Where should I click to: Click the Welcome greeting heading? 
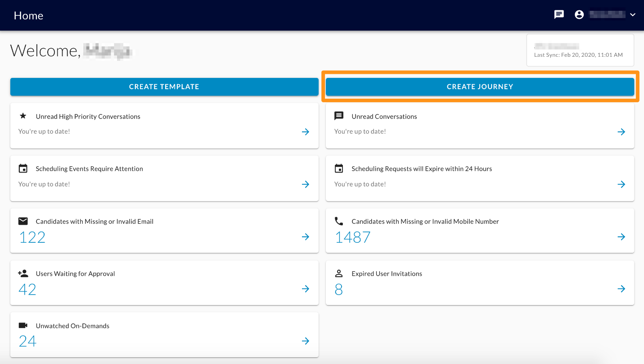(x=72, y=50)
